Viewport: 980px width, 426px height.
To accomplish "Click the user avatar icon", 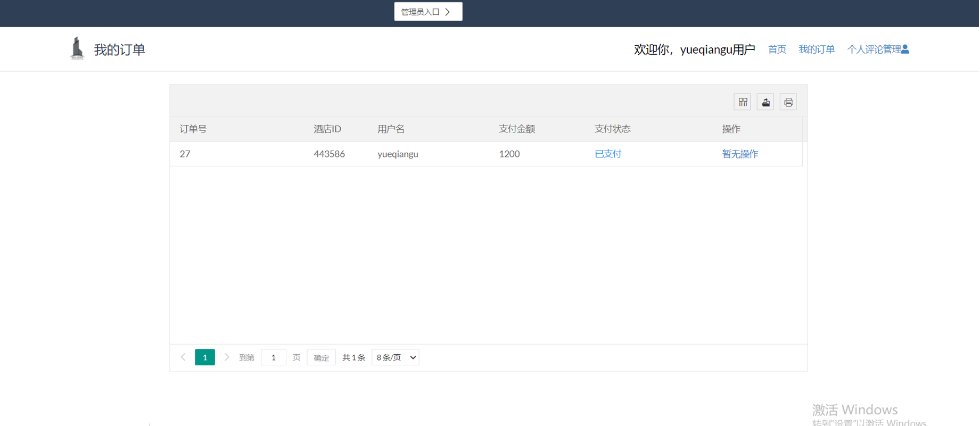I will (905, 49).
